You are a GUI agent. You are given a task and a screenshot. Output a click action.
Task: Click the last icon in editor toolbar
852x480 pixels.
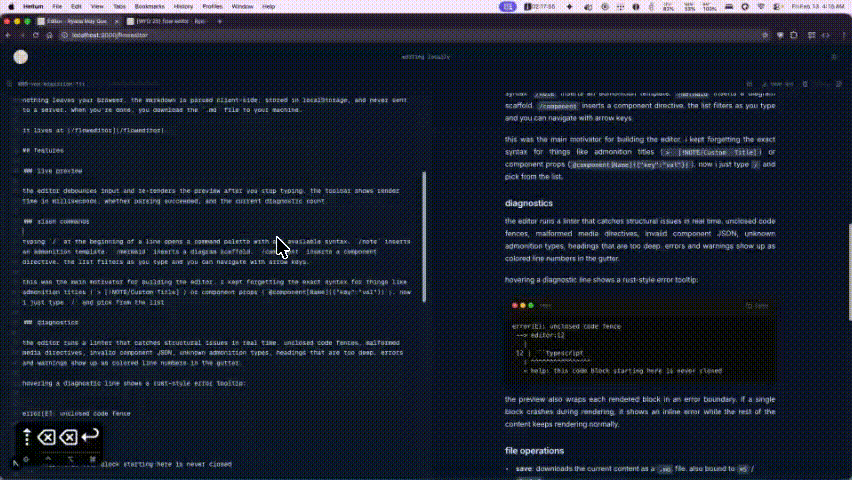pyautogui.click(x=839, y=84)
